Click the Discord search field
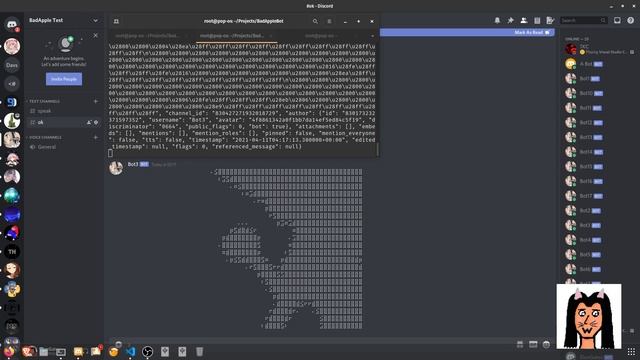This screenshot has height=360, width=640. click(583, 20)
